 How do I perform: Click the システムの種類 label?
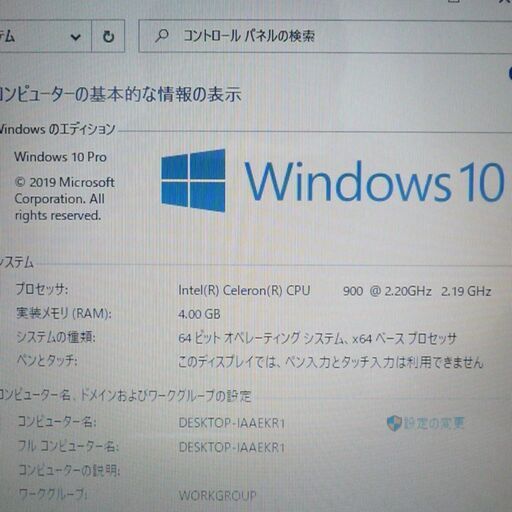pyautogui.click(x=56, y=337)
